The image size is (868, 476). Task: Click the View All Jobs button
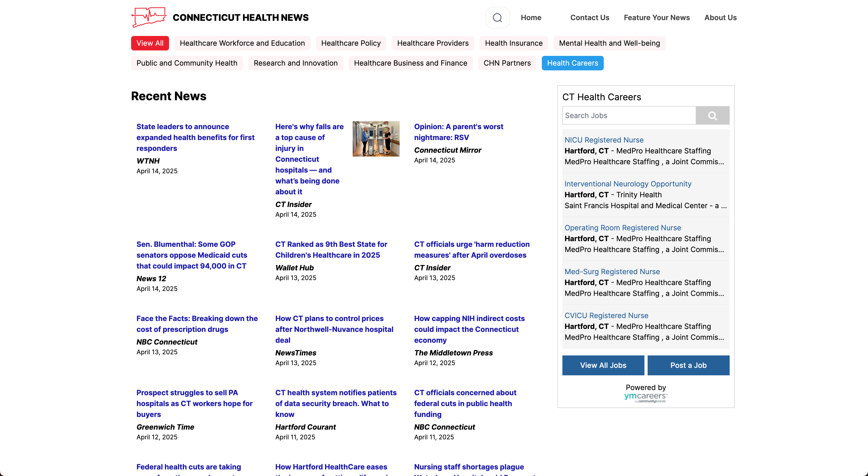coord(603,365)
